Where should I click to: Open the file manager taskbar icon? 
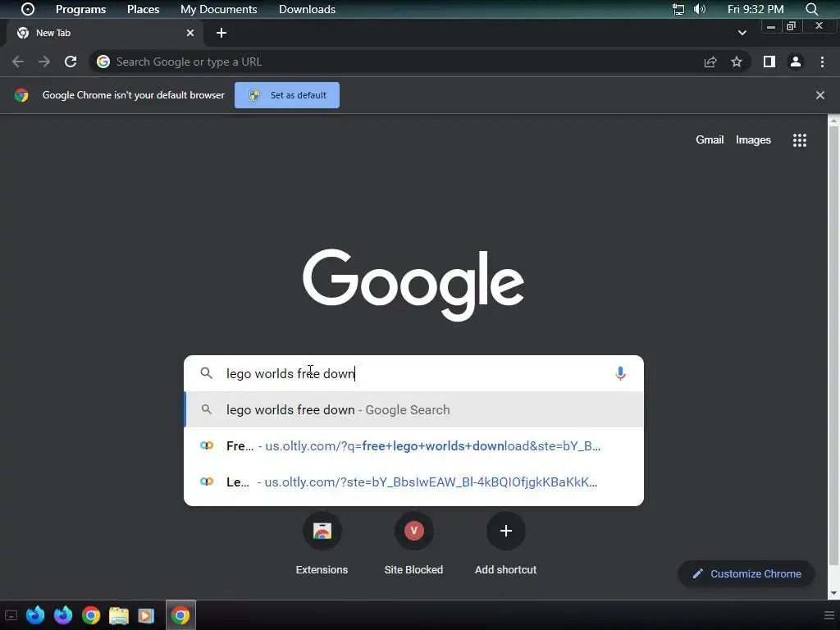118,615
